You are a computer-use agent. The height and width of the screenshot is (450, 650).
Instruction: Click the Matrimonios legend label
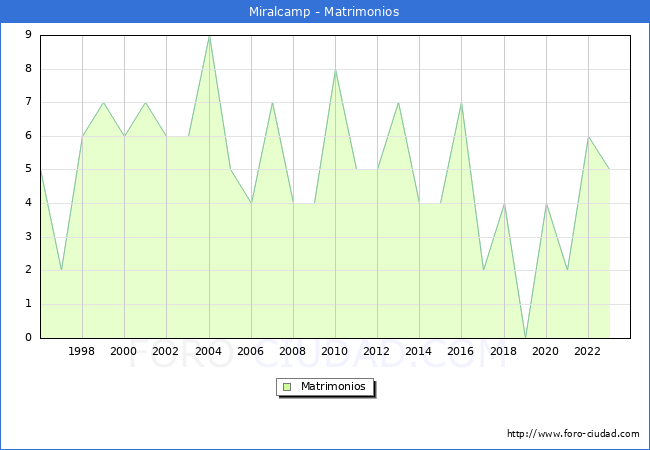(333, 386)
